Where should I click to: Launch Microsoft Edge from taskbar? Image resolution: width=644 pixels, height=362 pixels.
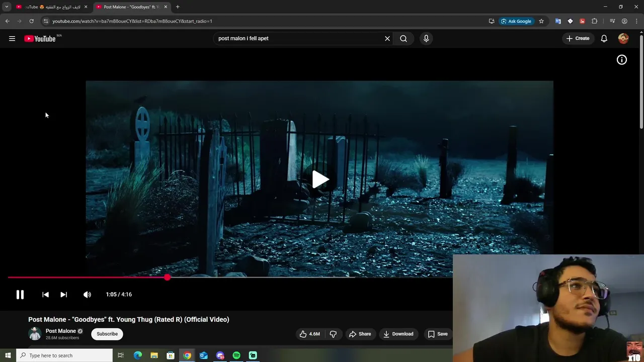138,355
